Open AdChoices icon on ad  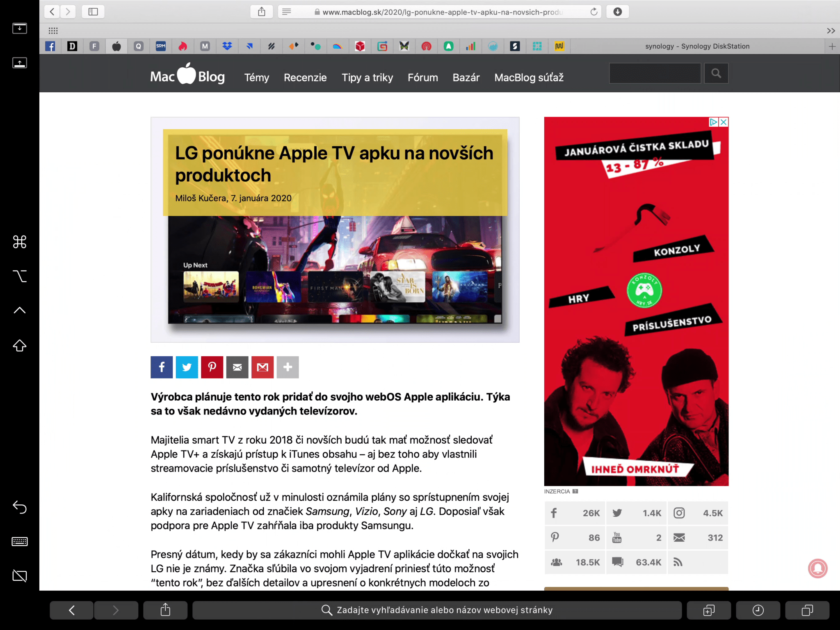(x=713, y=122)
